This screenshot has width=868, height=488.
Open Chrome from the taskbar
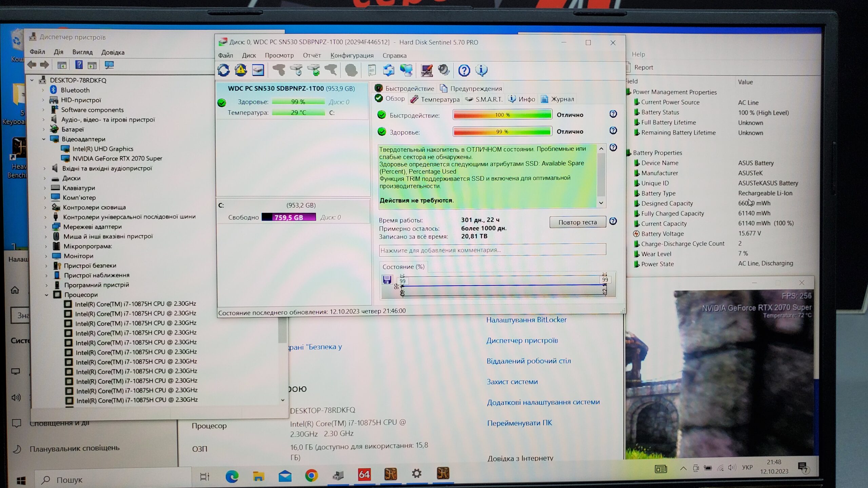point(311,475)
